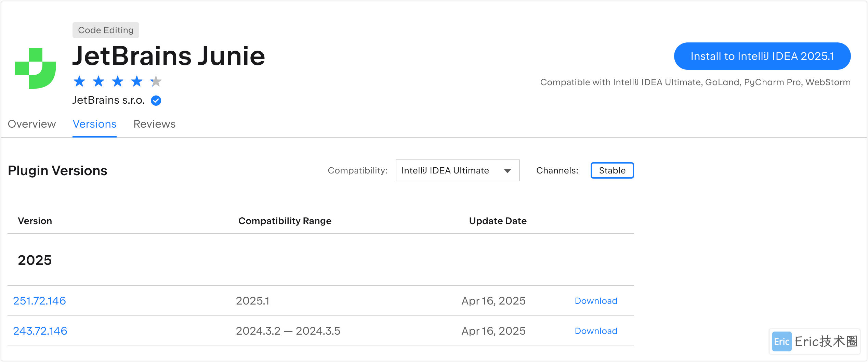Switch to the Versions tab
This screenshot has width=868, height=362.
pyautogui.click(x=94, y=124)
